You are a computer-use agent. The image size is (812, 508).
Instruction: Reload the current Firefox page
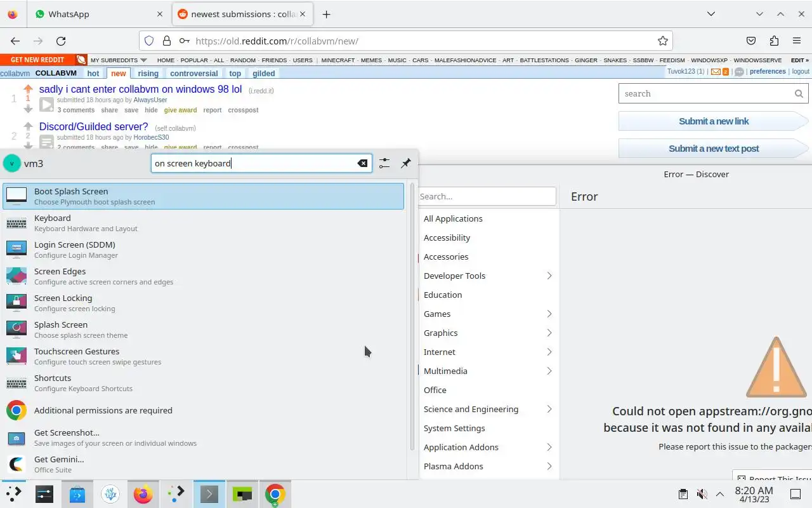pyautogui.click(x=61, y=41)
